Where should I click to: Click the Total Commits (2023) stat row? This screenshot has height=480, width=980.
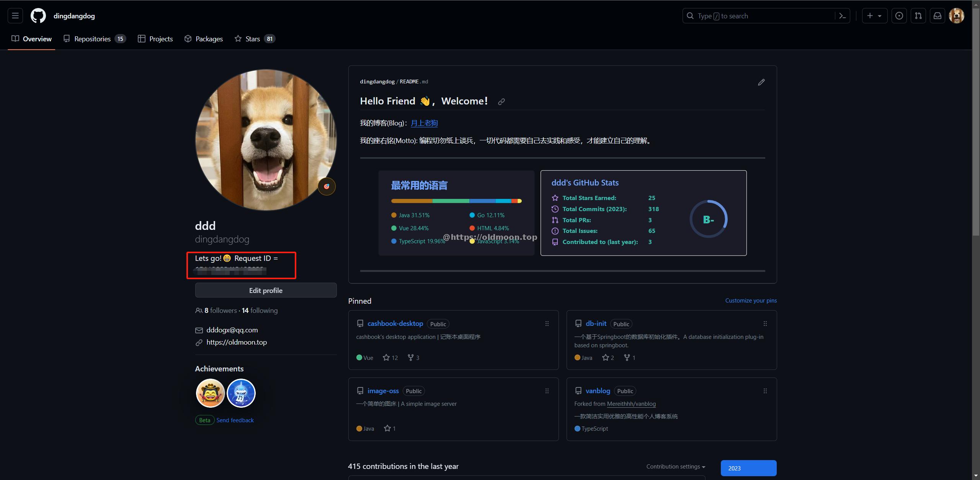tap(605, 209)
